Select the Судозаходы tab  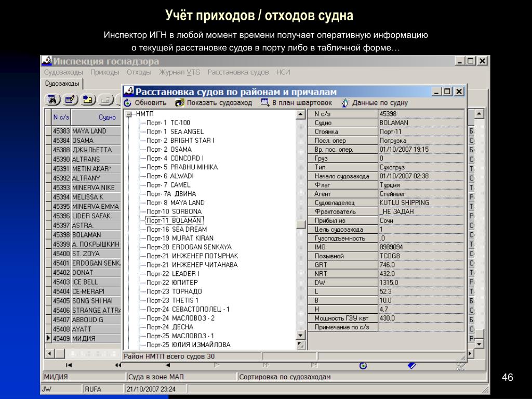[x=62, y=84]
